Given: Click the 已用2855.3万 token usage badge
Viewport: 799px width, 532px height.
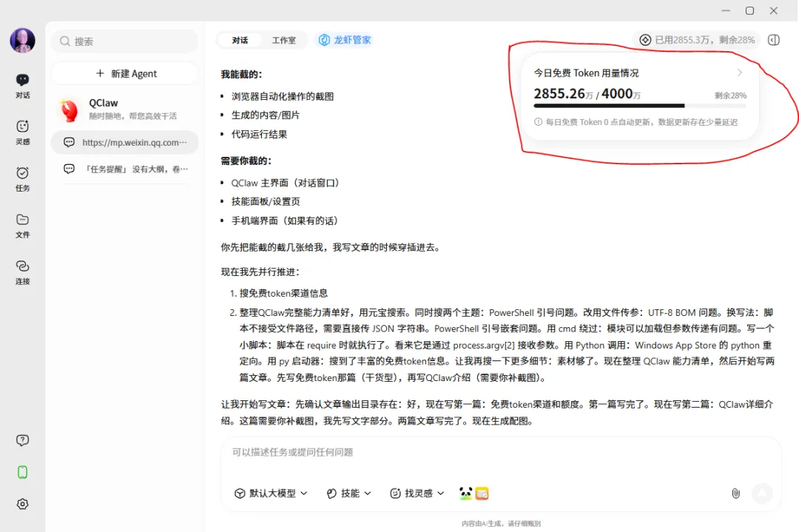Looking at the screenshot, I should pyautogui.click(x=697, y=40).
